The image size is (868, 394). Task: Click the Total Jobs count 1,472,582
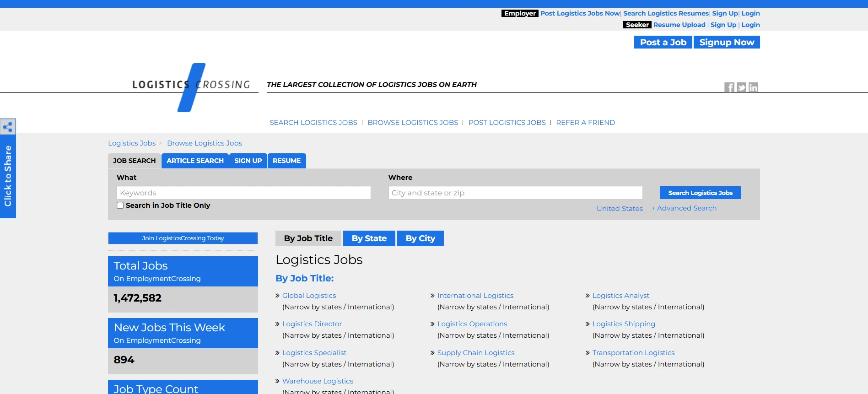click(138, 298)
